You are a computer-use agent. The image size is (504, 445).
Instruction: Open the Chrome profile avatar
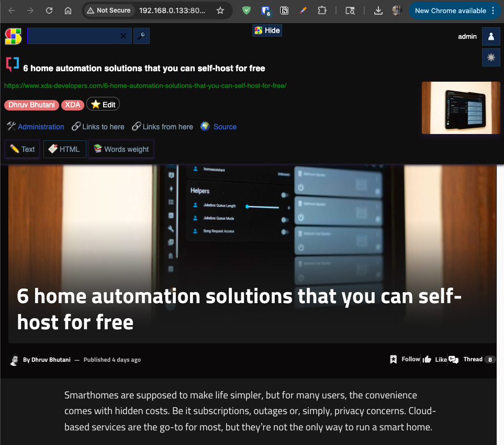point(397,10)
